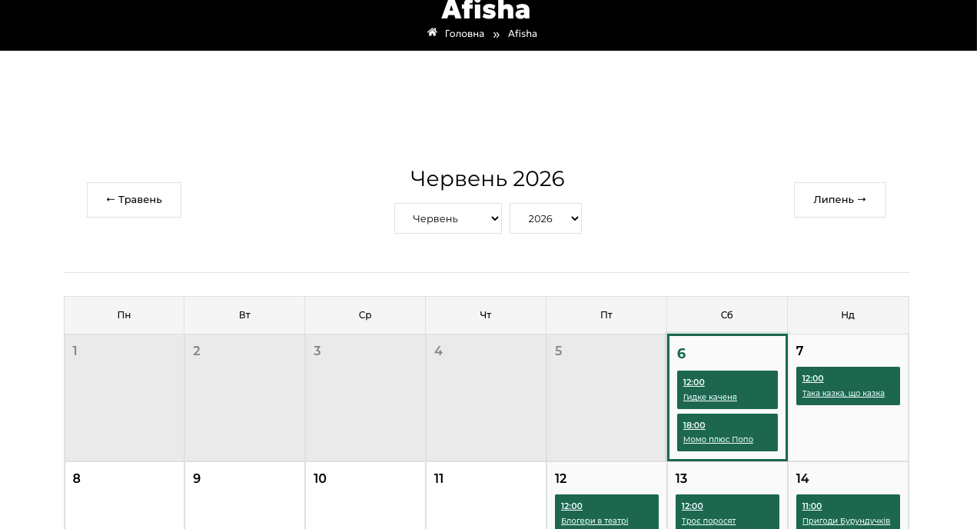Click the 11:00 time on June 14
Screen dimensions: 980x529
point(812,506)
